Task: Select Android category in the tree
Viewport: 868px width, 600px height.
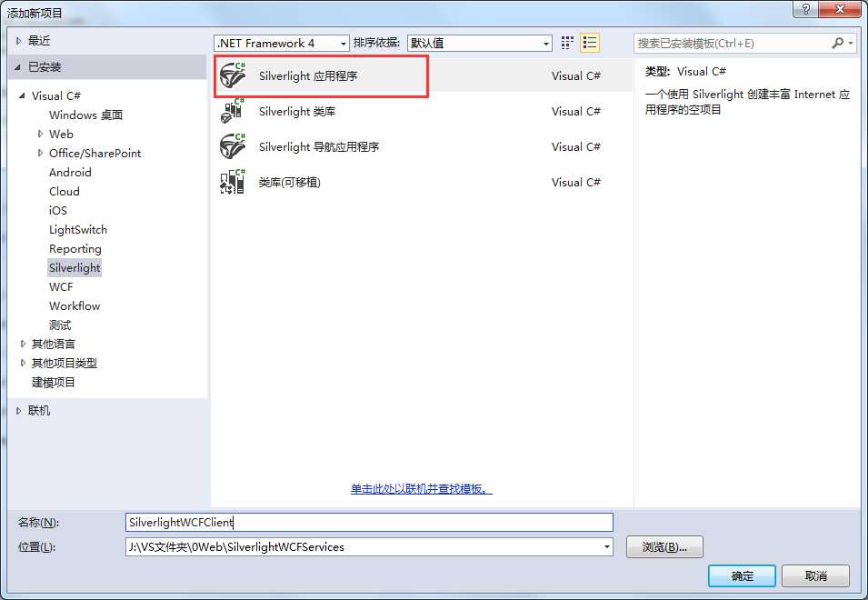Action: [70, 172]
